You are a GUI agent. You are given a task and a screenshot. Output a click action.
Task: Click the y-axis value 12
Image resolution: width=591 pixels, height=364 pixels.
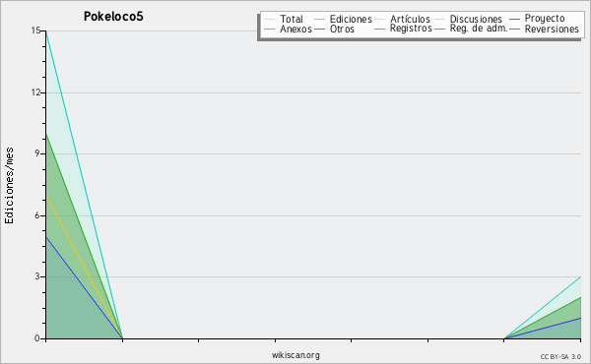35,92
